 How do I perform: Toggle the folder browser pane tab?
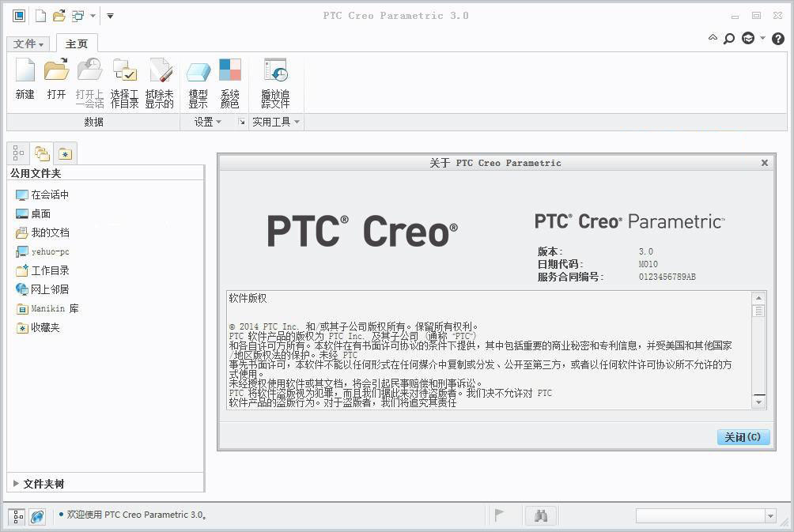[x=42, y=153]
